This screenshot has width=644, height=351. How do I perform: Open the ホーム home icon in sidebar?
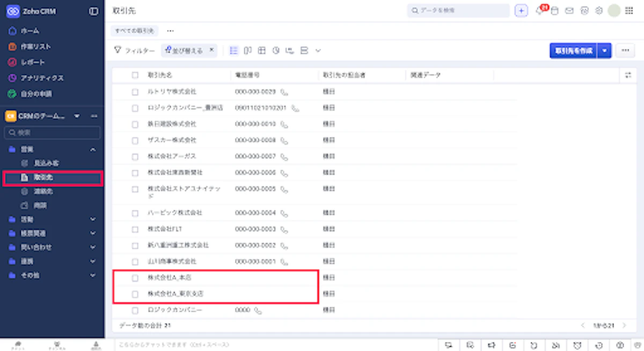pyautogui.click(x=12, y=31)
